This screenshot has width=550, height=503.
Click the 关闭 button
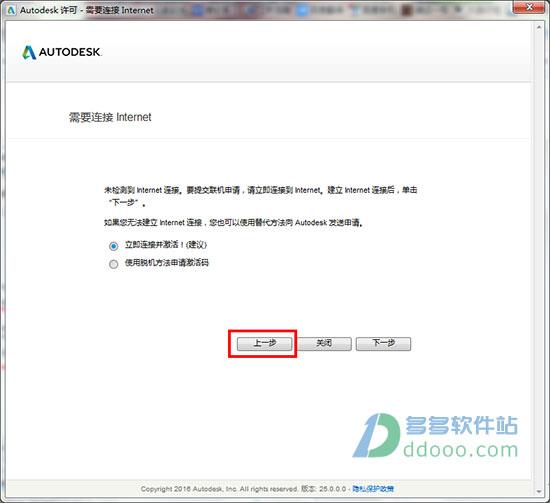pos(324,344)
